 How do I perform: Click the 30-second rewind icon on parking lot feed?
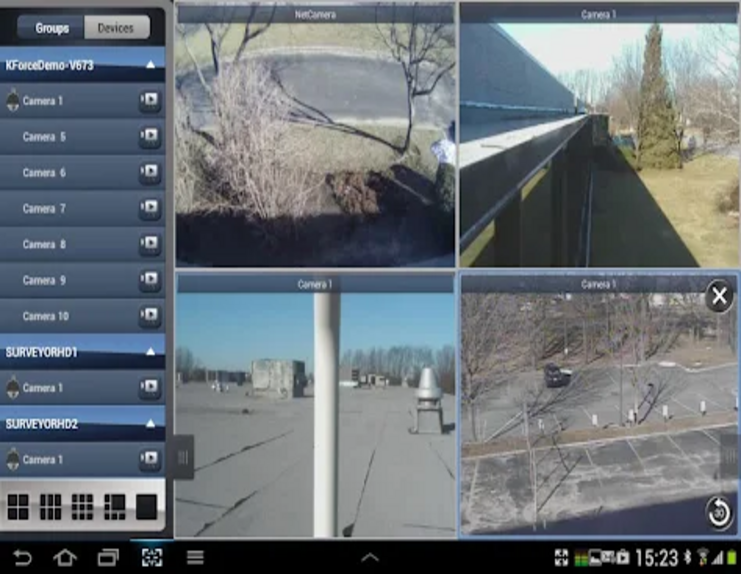718,513
